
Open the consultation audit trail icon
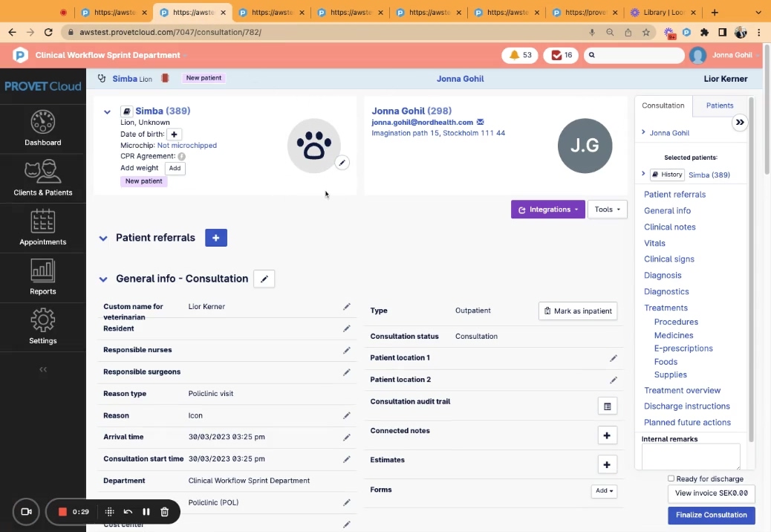(607, 406)
